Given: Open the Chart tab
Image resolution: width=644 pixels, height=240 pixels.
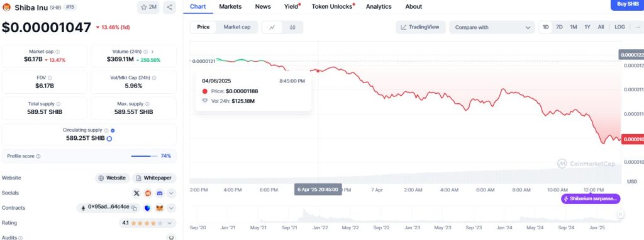Looking at the screenshot, I should tap(198, 6).
